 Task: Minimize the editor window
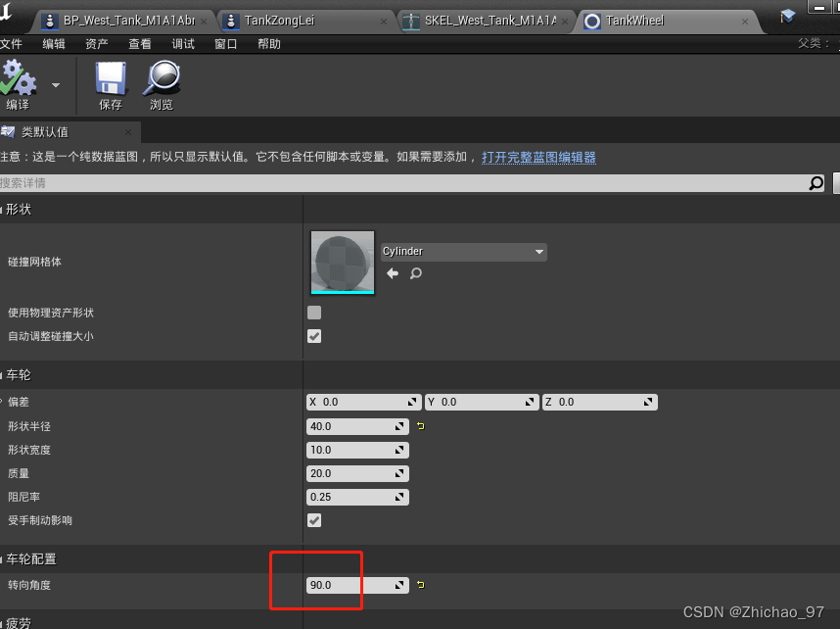819,8
